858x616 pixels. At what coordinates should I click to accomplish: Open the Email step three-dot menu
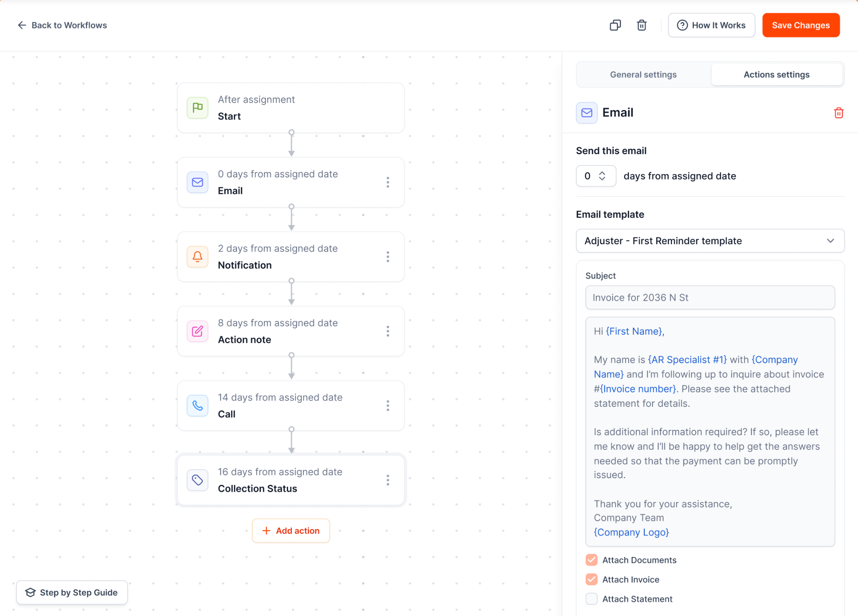coord(387,182)
